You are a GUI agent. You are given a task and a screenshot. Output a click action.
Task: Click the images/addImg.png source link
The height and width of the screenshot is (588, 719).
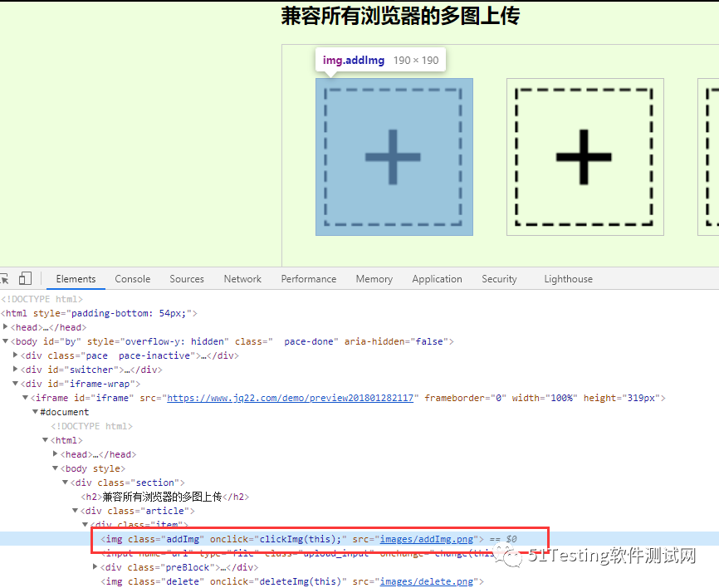(426, 539)
